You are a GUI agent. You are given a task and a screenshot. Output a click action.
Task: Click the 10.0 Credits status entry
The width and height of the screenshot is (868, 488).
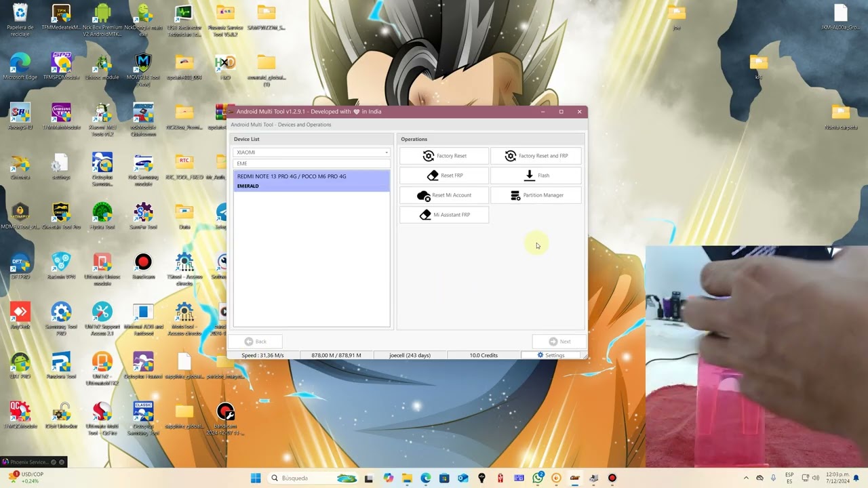pyautogui.click(x=484, y=355)
